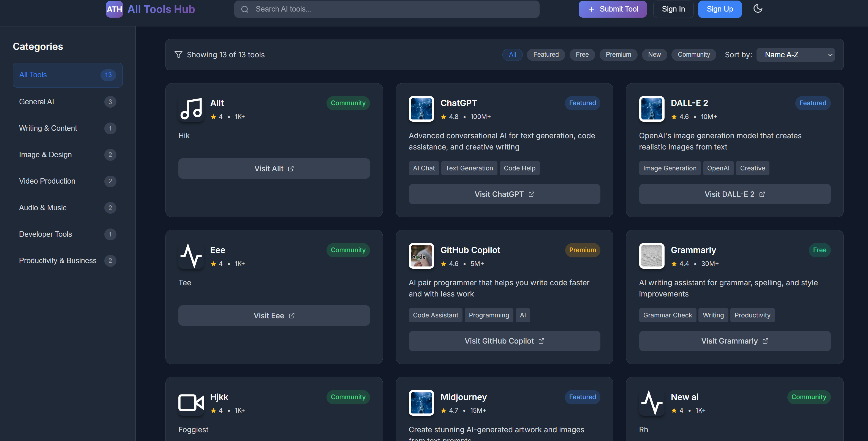This screenshot has height=441, width=868.
Task: Click the GitHub Copilot star rating icon
Action: coord(443,264)
